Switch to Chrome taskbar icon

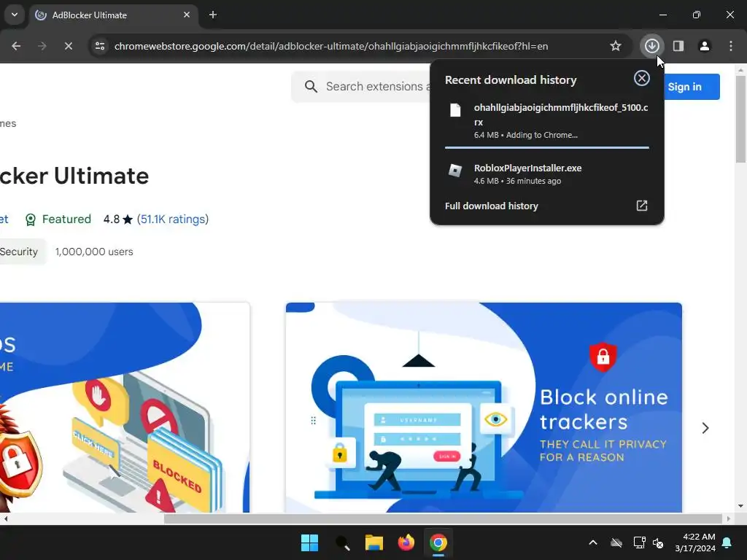point(438,542)
